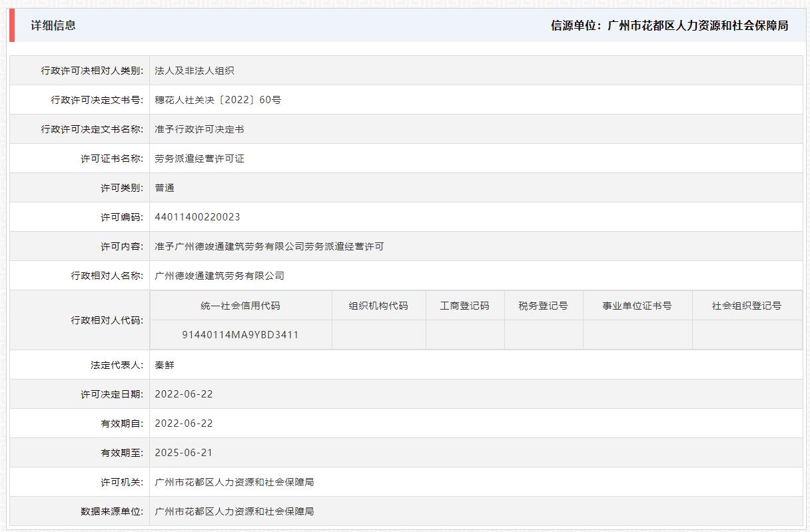
Task: Click the label 行政许可决定文书名称
Action: click(x=92, y=129)
